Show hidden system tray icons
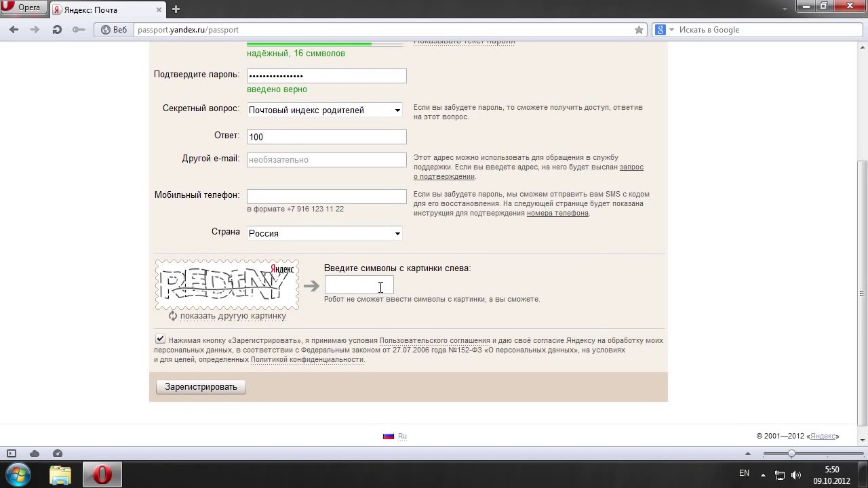The image size is (868, 488). click(x=763, y=474)
